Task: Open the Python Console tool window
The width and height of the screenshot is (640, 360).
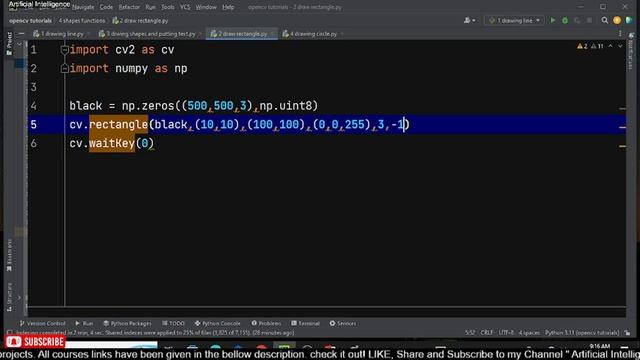Action: click(218, 323)
